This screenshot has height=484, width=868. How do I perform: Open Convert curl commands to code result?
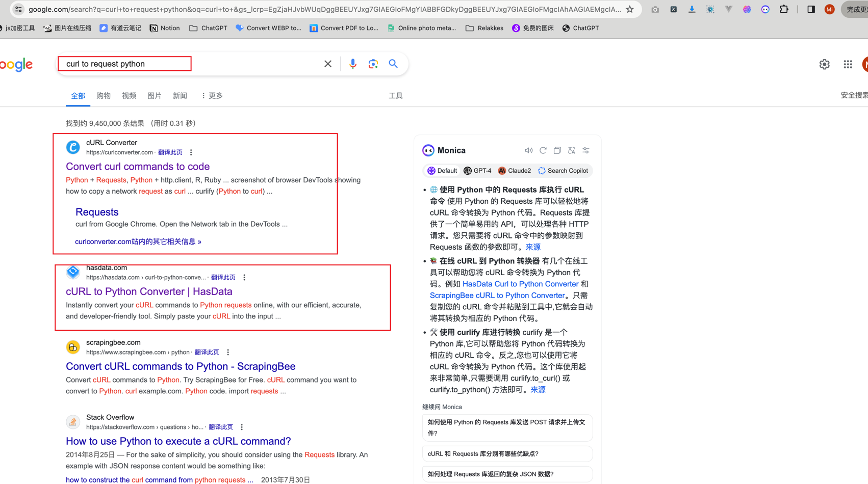(138, 167)
